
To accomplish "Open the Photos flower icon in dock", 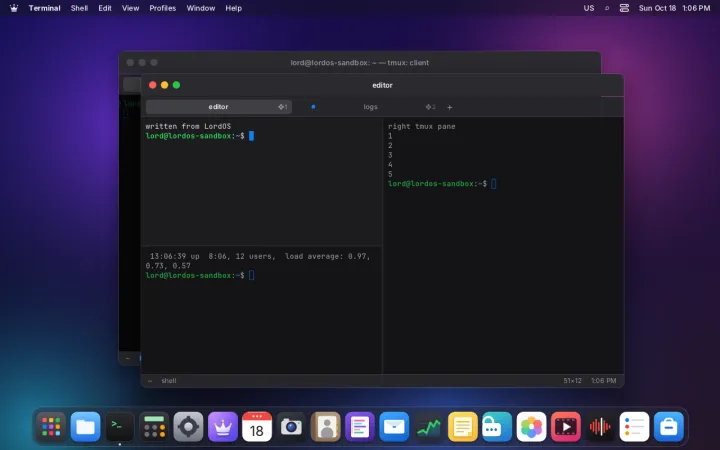I will tap(531, 427).
